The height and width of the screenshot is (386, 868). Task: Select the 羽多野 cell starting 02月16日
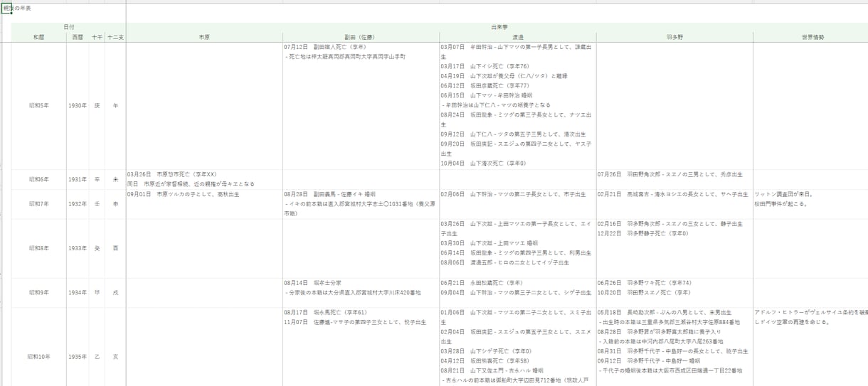674,248
